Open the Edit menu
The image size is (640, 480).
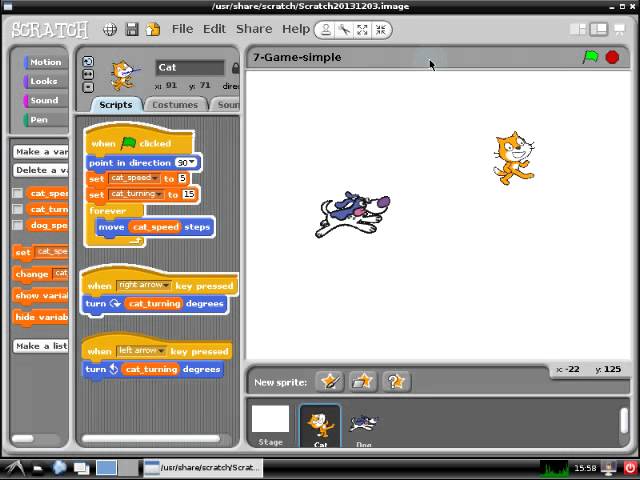(x=214, y=29)
